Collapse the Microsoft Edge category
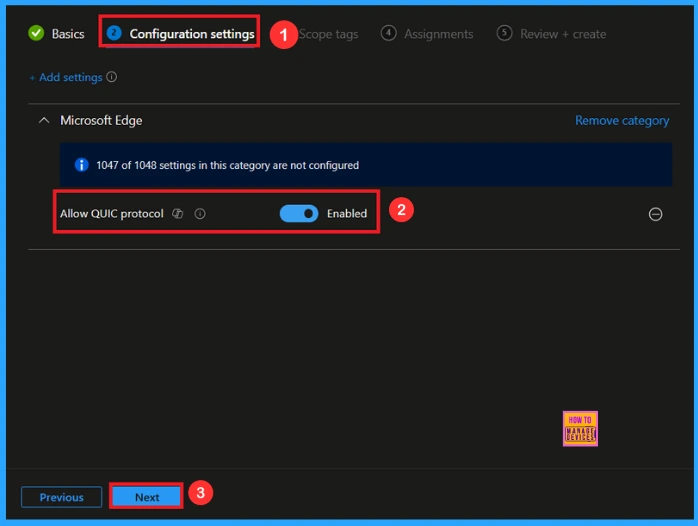 [44, 120]
